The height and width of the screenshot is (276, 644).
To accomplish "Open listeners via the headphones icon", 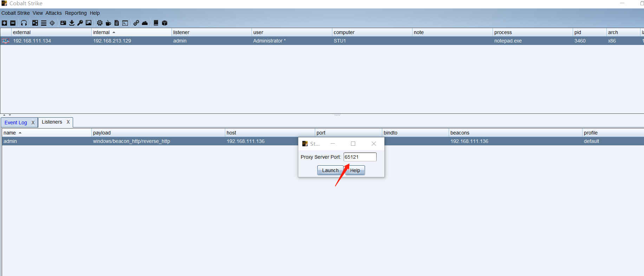I will click(x=24, y=23).
